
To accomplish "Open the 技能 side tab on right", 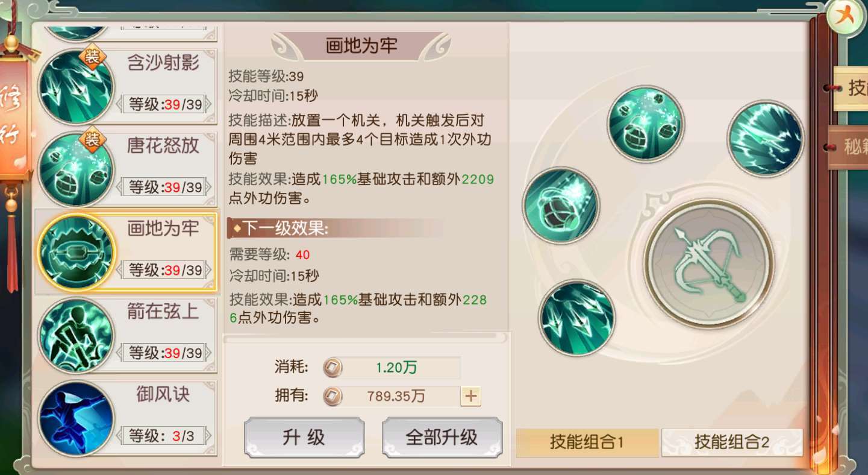I will (851, 89).
